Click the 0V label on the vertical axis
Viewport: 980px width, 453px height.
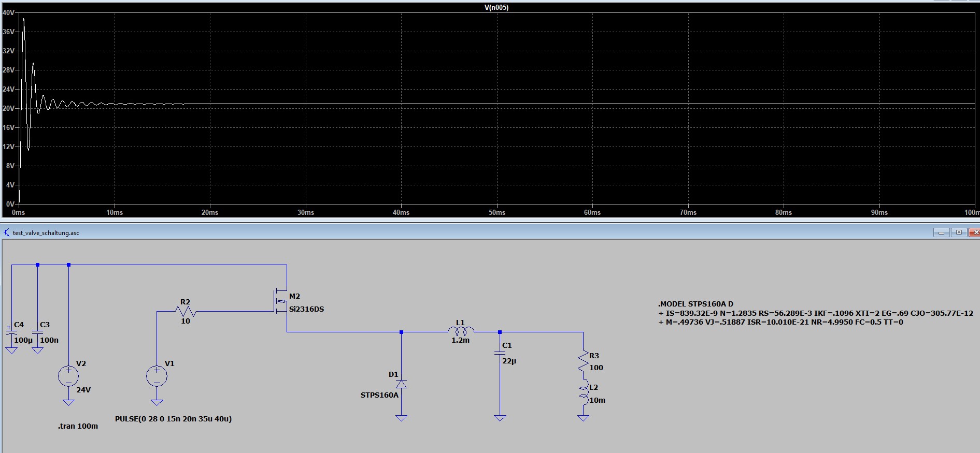click(10, 204)
